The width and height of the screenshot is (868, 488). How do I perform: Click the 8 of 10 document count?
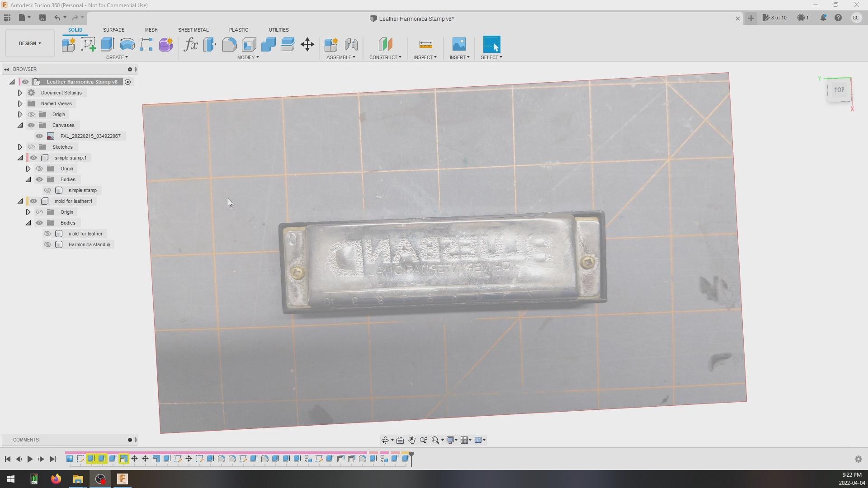774,18
